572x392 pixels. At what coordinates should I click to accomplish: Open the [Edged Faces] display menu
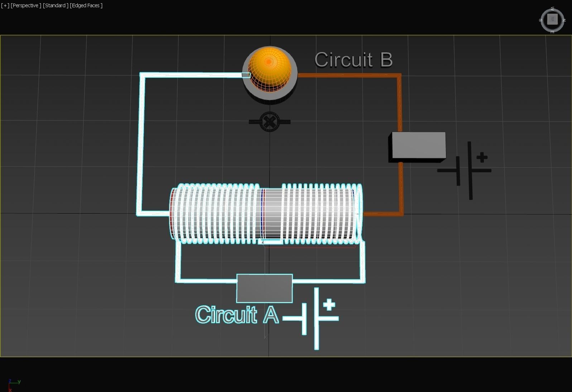point(86,5)
